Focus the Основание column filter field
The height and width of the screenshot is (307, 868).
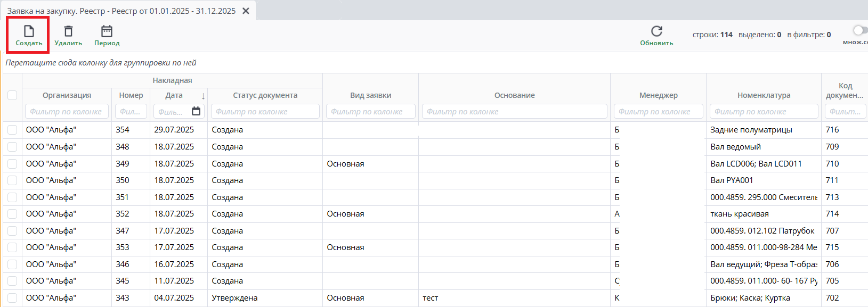[514, 112]
